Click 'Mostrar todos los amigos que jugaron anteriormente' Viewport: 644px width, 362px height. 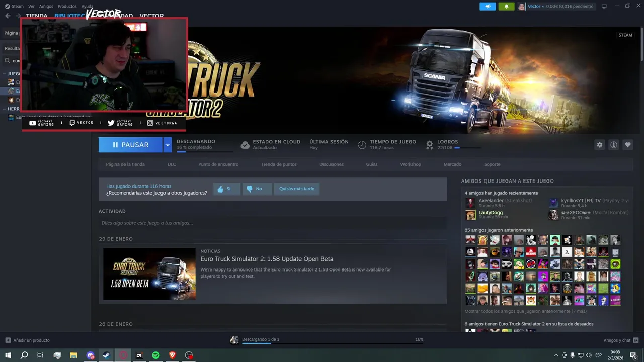[x=525, y=311]
